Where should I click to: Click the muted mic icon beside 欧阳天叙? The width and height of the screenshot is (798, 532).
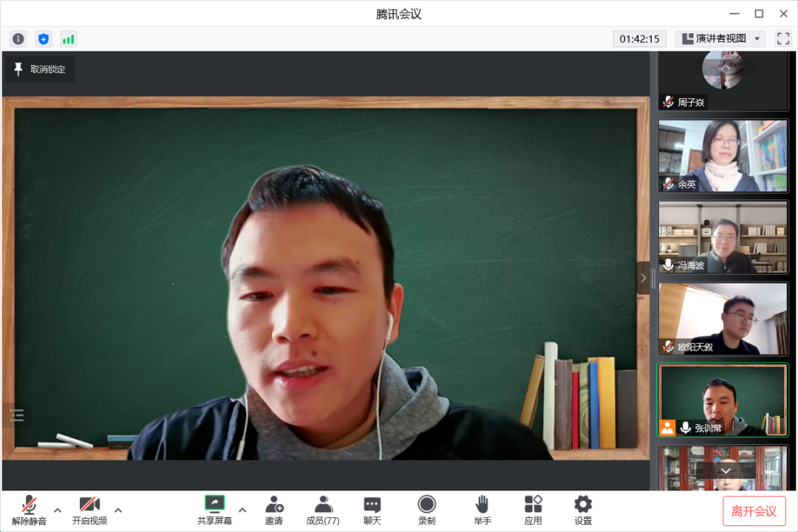(x=668, y=347)
